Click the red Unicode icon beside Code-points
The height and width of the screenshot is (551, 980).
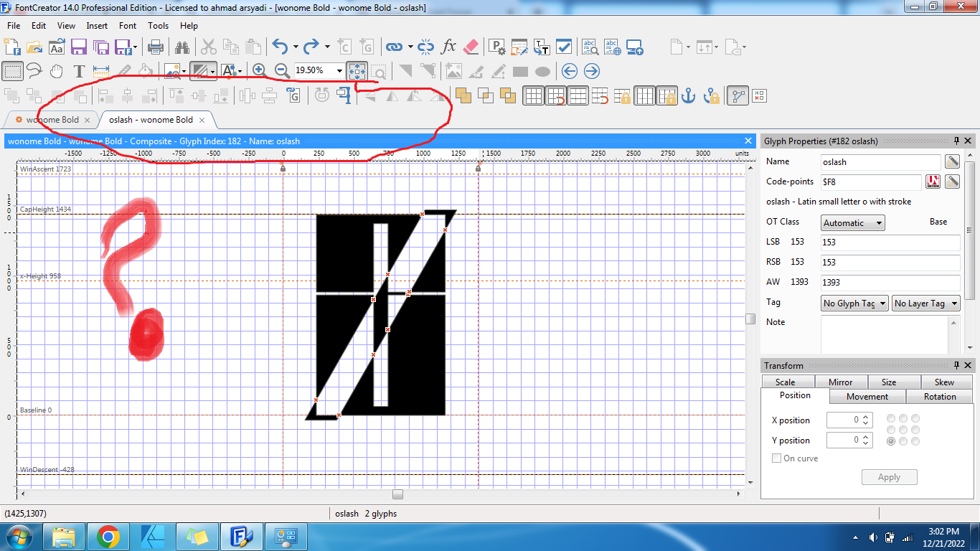tap(933, 182)
